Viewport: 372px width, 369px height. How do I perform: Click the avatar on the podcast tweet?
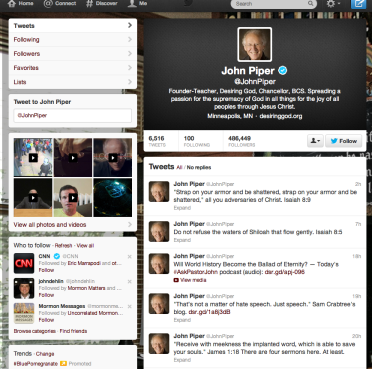coord(159,264)
